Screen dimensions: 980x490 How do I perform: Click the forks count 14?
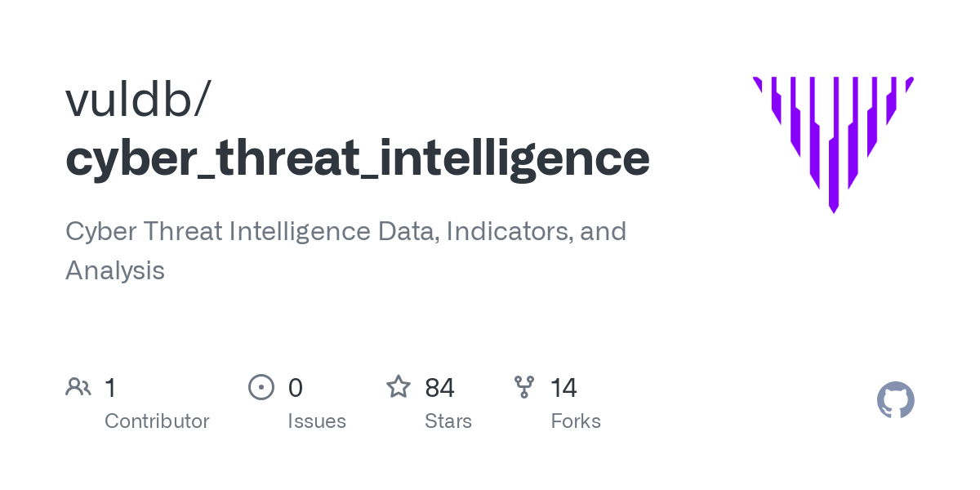[x=563, y=387]
